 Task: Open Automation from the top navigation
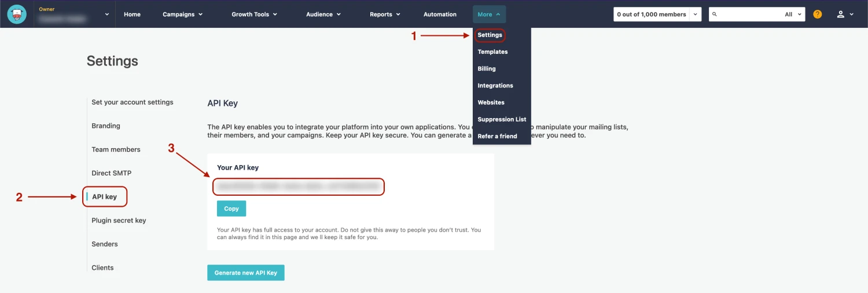440,14
